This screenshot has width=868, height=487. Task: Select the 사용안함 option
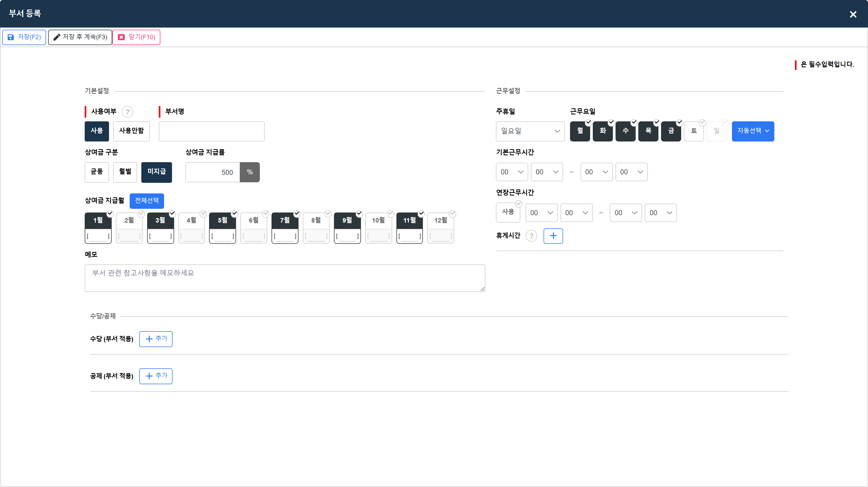132,131
